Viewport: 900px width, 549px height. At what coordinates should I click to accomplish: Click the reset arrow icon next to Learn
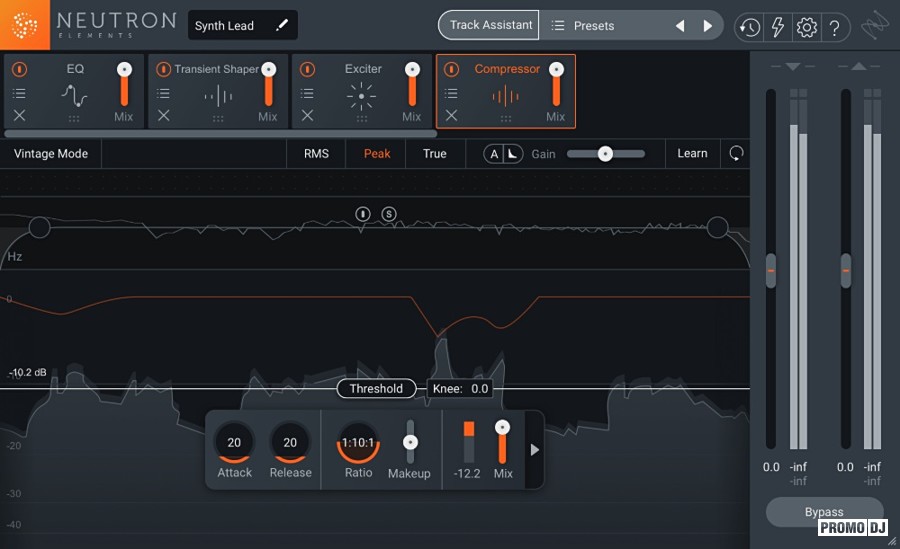click(x=737, y=154)
